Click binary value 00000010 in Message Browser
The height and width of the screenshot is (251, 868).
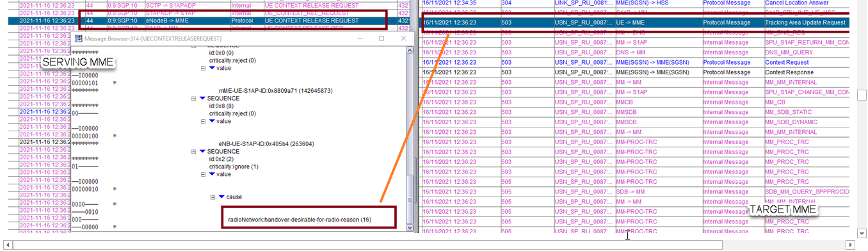tap(85, 189)
